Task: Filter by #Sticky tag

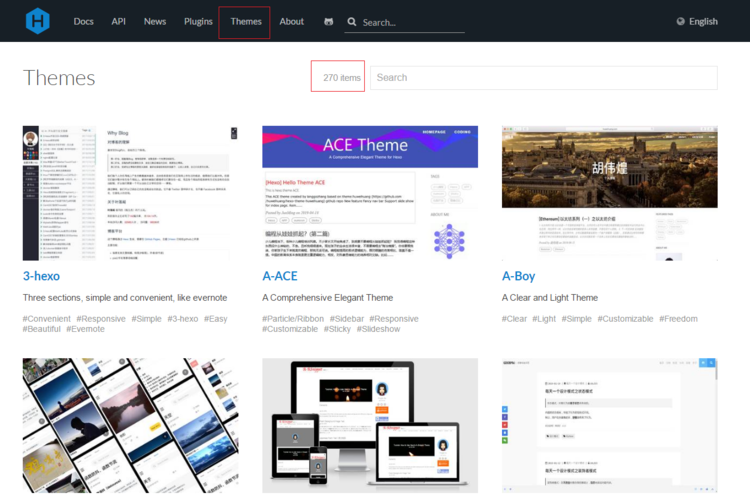Action: (x=337, y=329)
